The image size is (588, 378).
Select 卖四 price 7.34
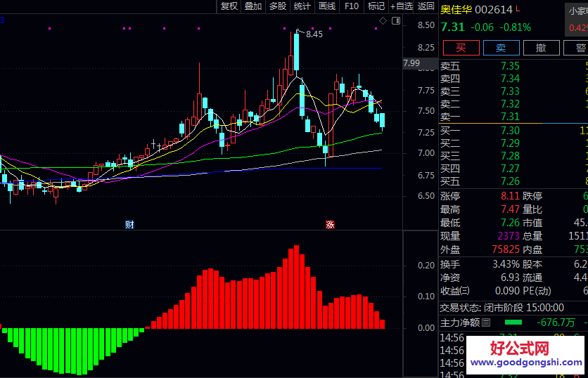[510, 79]
